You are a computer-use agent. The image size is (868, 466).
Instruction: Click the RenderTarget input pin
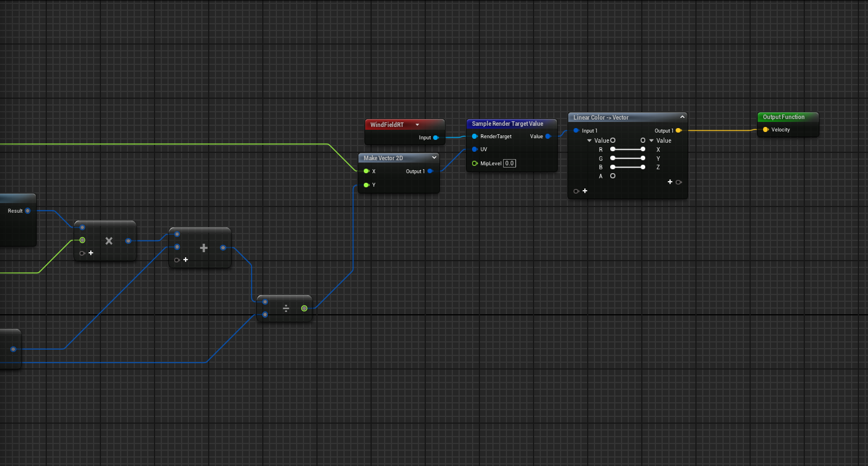(x=475, y=137)
